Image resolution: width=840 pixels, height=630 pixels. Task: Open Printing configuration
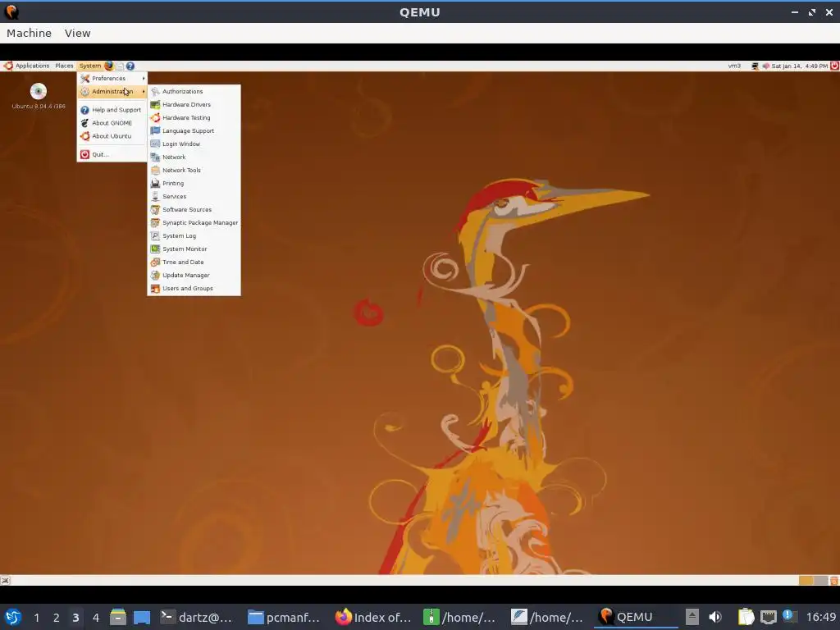(194, 183)
